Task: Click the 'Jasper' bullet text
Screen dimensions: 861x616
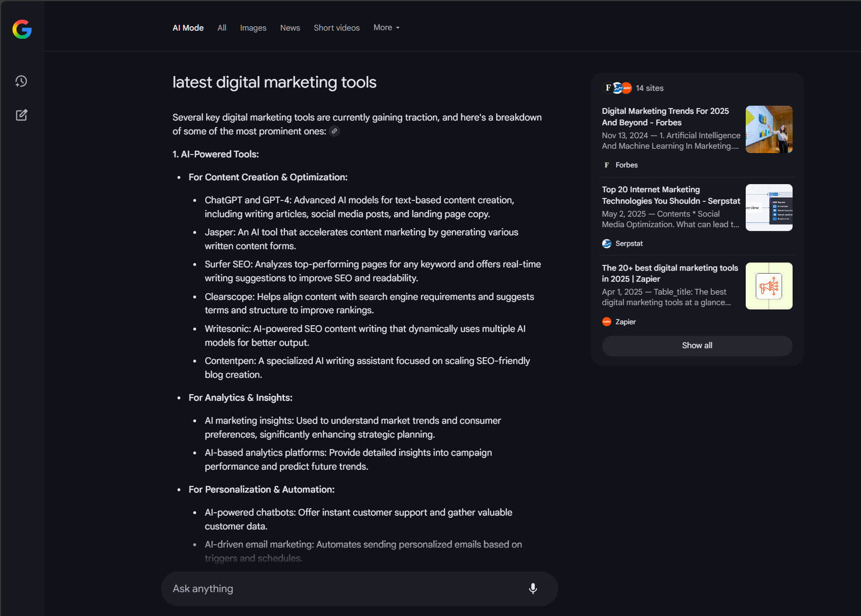Action: coord(361,239)
